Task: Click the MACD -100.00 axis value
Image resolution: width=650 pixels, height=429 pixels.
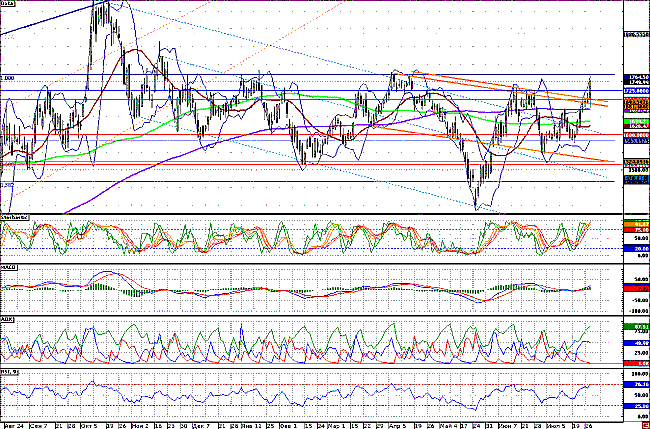Action: (x=638, y=310)
